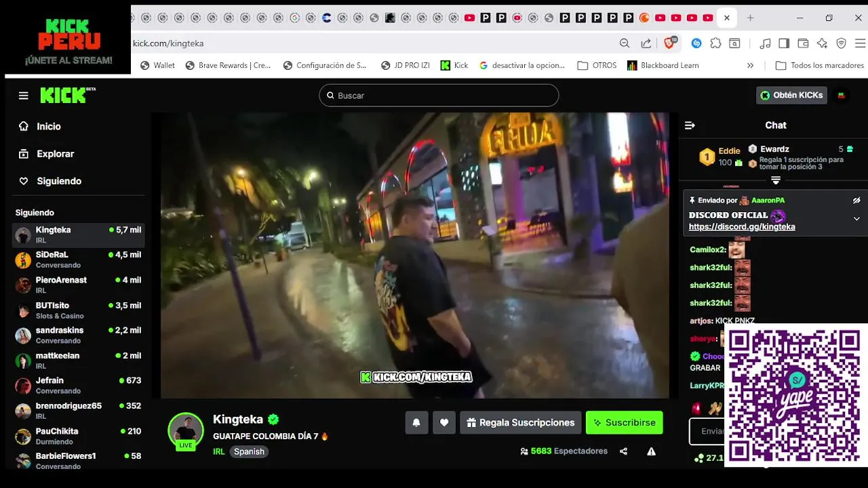Screen dimensions: 868x488
Task: Open Siguiendo in sidebar
Action: (59, 181)
